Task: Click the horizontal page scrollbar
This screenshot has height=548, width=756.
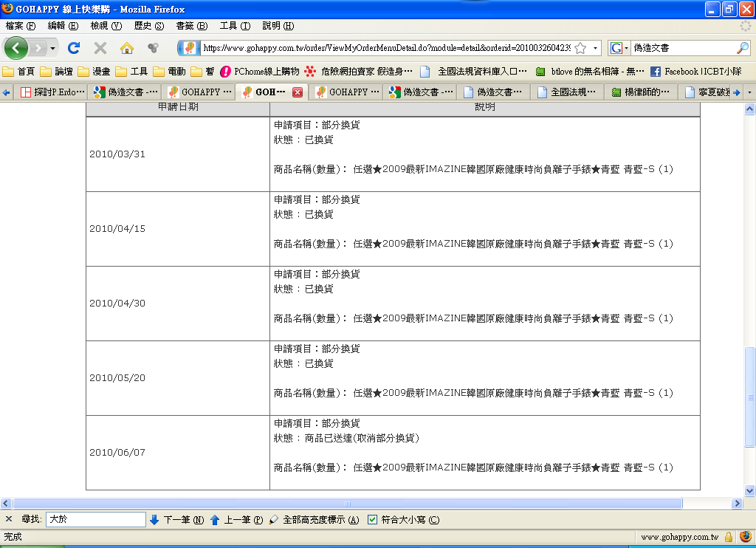Action: (347, 503)
